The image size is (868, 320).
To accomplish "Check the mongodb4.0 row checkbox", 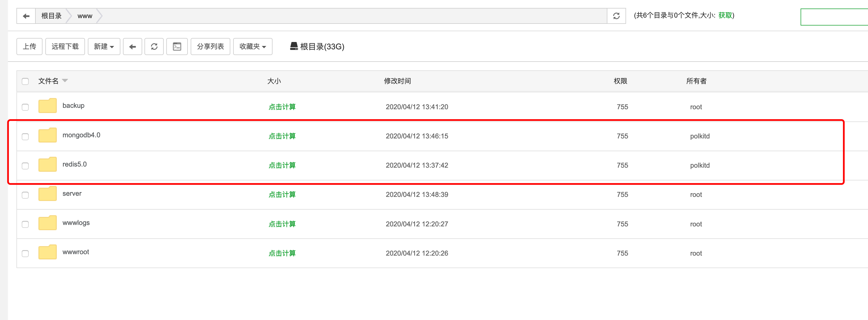I will tap(25, 137).
